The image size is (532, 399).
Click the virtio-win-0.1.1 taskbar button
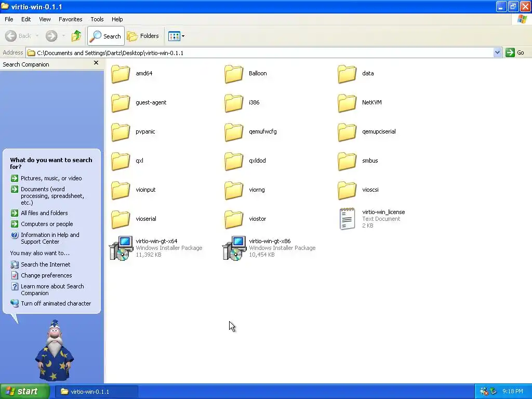96,392
